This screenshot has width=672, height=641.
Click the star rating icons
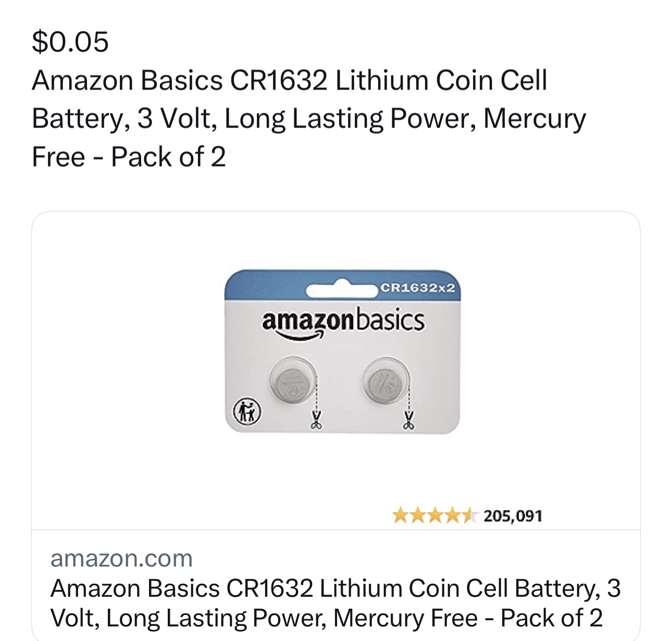435,516
